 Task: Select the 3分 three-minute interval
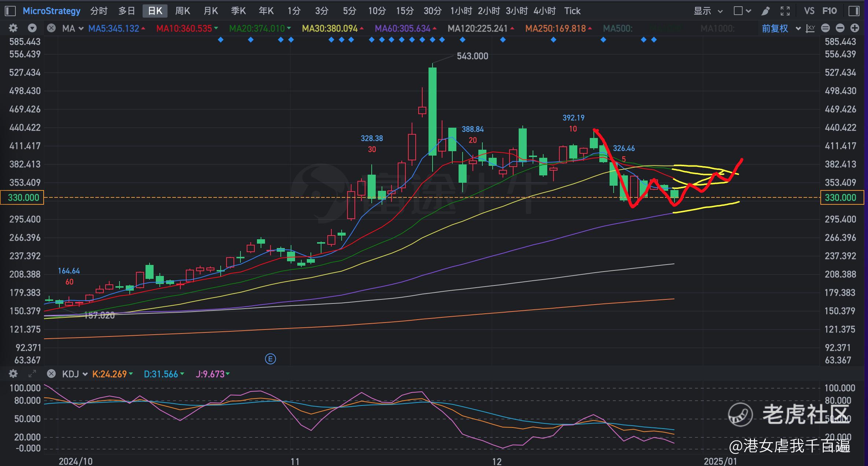(321, 11)
